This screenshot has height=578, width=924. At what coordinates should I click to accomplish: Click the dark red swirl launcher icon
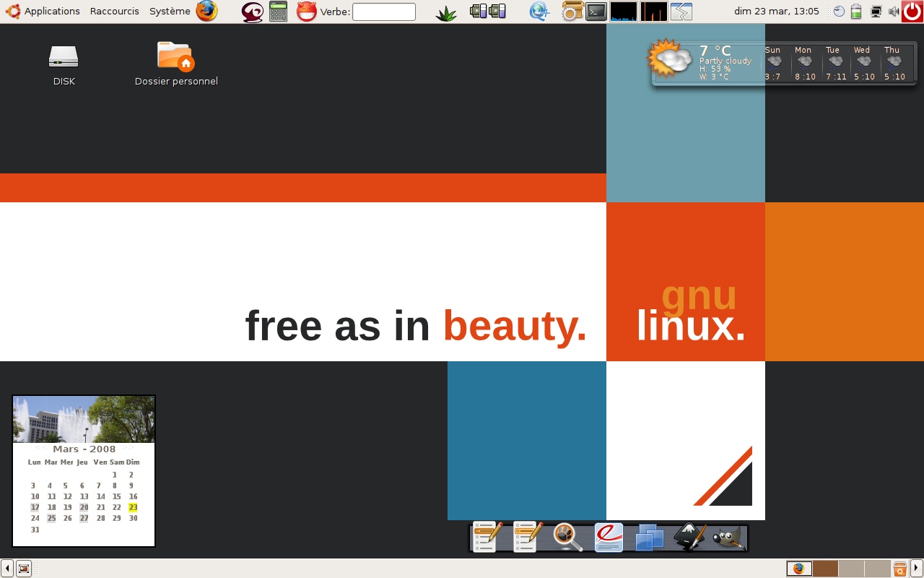point(252,12)
